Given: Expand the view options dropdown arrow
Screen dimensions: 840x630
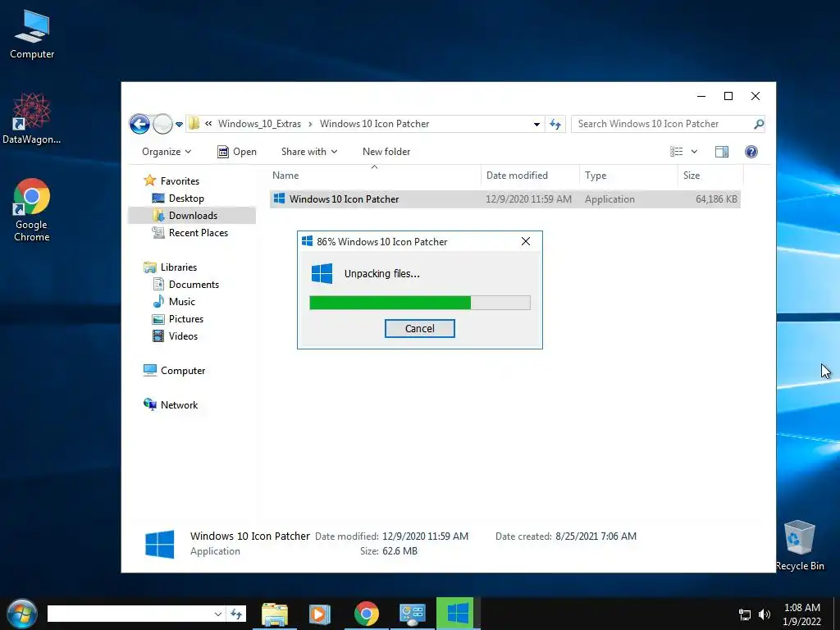Looking at the screenshot, I should click(x=694, y=152).
